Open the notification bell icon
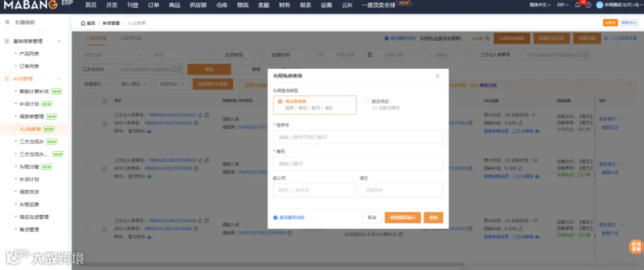644x270 pixels. (577, 5)
